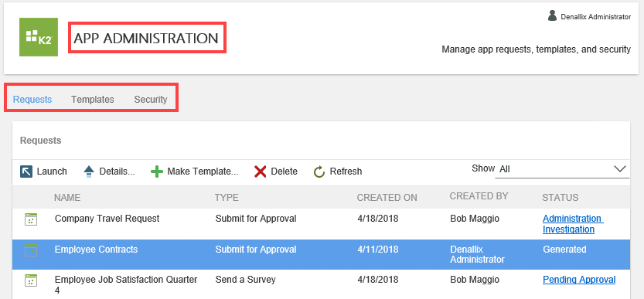Click the Denallix Administrator user name
This screenshot has width=644, height=299.
(x=595, y=17)
